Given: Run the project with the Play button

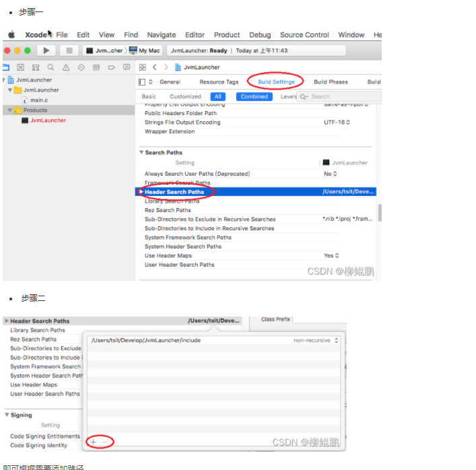Looking at the screenshot, I should (x=46, y=51).
